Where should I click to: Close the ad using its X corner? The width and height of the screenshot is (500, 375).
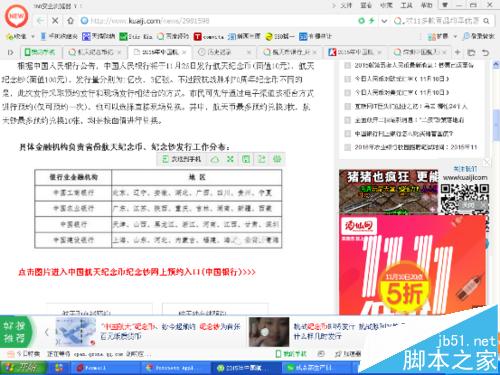(x=486, y=162)
